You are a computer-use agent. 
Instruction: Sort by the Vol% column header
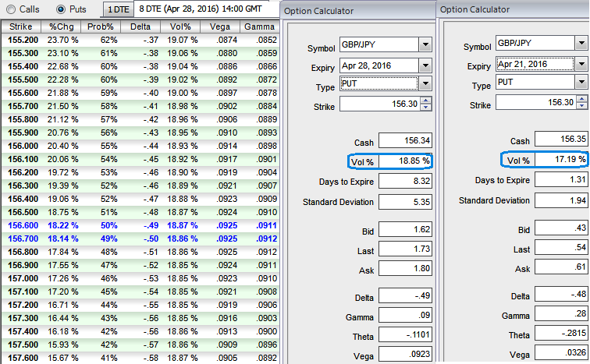click(183, 26)
